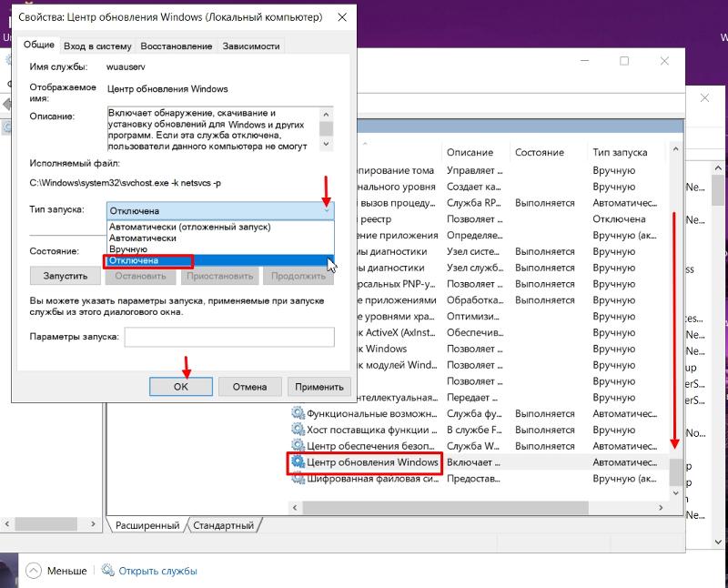The height and width of the screenshot is (588, 728).
Task: Switch to Расширенный view tab in Services
Action: [x=147, y=525]
